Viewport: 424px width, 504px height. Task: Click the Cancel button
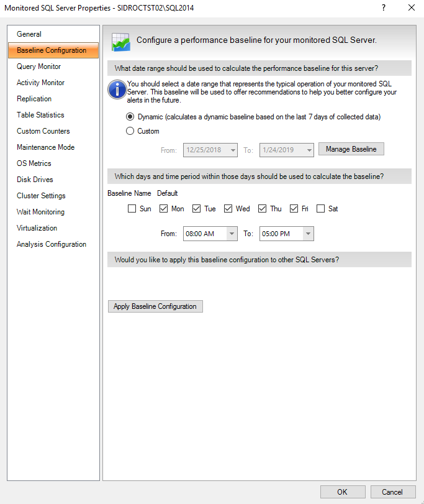(393, 492)
